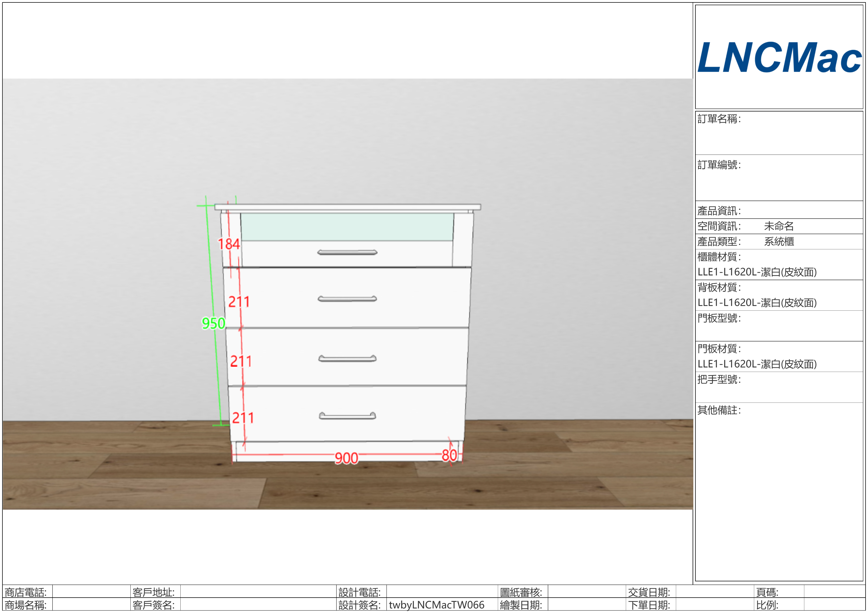The height and width of the screenshot is (613, 868).
Task: Click the blank field beside 圖紙審核
Action: [587, 591]
